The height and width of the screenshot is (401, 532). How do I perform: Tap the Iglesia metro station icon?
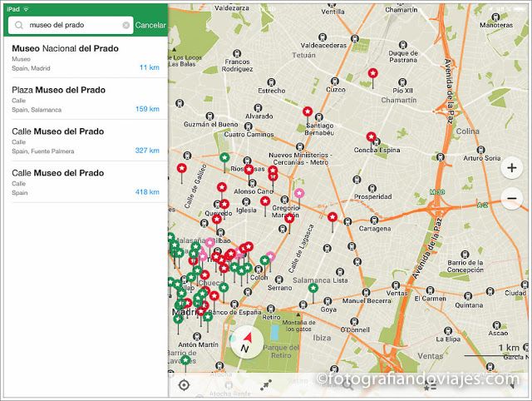pos(246,202)
